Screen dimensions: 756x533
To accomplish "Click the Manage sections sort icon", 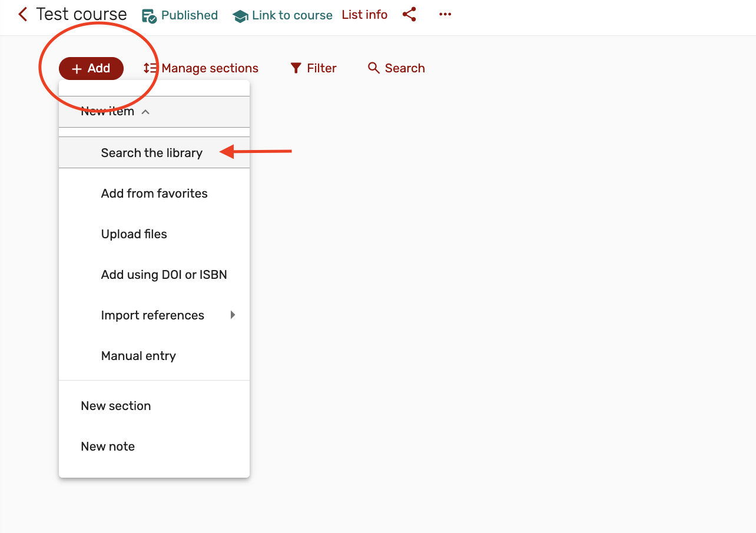I will pos(150,68).
